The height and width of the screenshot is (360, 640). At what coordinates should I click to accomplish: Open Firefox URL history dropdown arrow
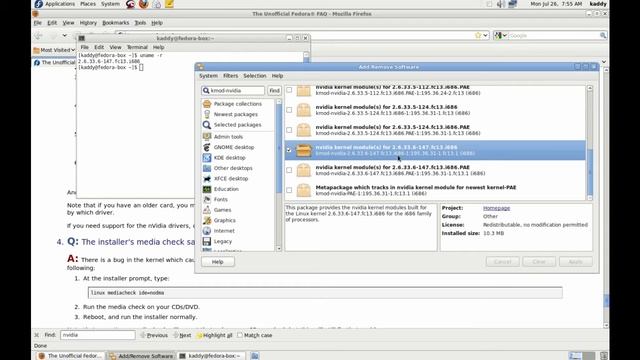point(485,36)
